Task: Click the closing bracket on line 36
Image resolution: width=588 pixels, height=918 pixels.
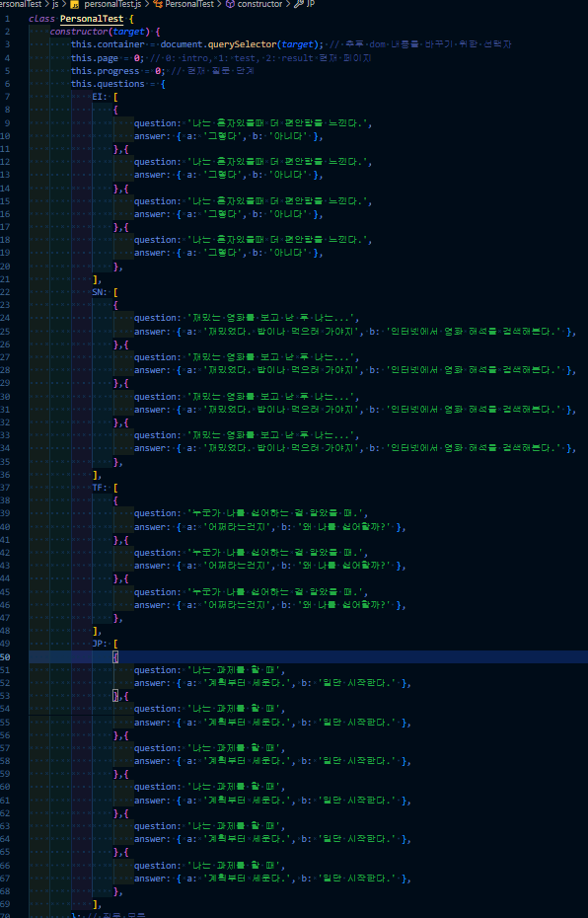Action: coord(95,474)
